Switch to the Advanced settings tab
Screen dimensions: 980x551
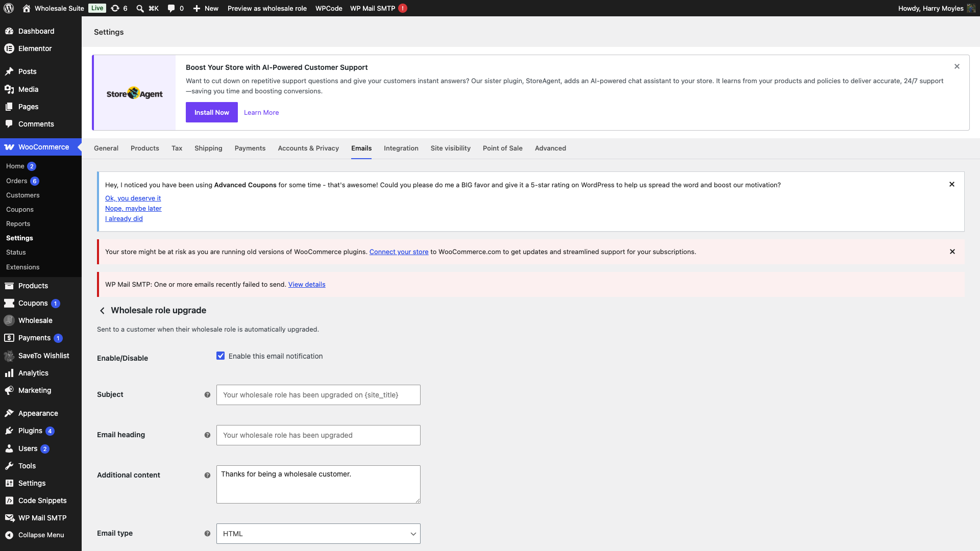coord(550,148)
